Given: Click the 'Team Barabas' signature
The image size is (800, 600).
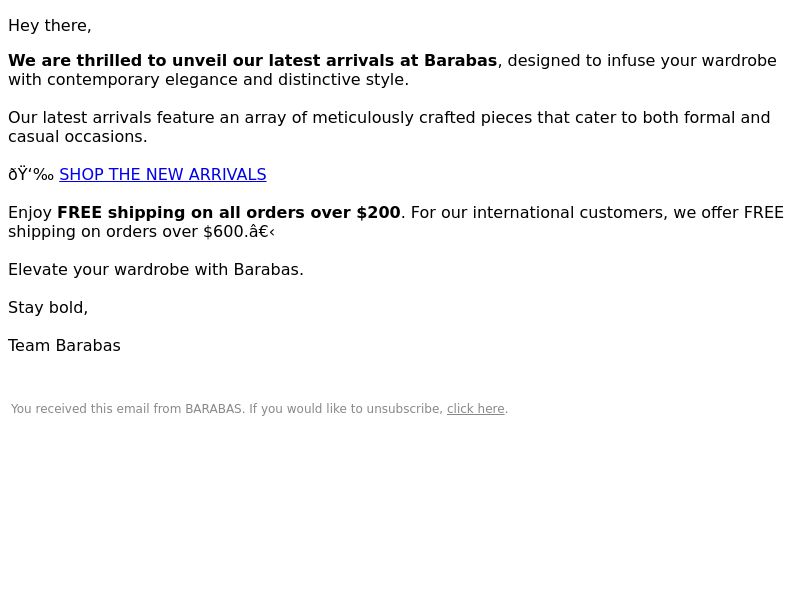Looking at the screenshot, I should (x=64, y=345).
